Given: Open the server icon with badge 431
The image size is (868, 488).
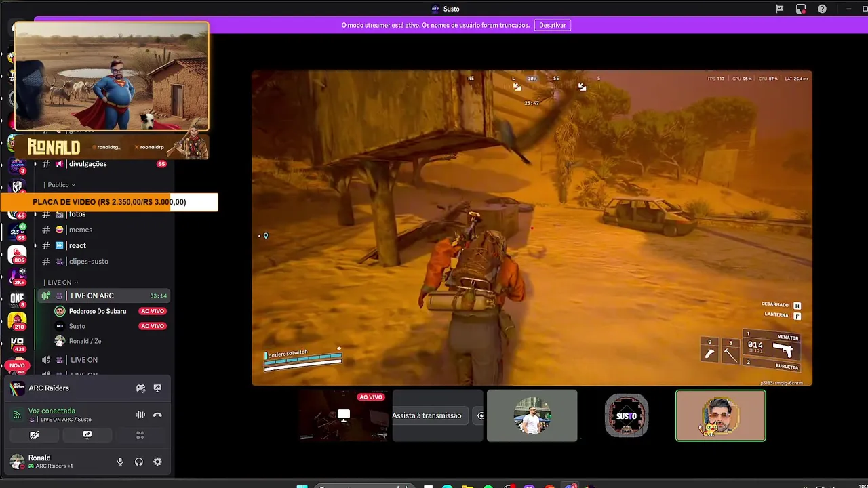Looking at the screenshot, I should coord(17,344).
